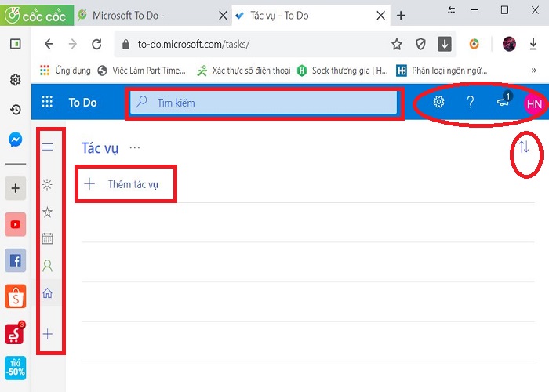549x392 pixels.
Task: Open the Phân loại ngôn ngữ bookmark
Action: click(x=442, y=71)
